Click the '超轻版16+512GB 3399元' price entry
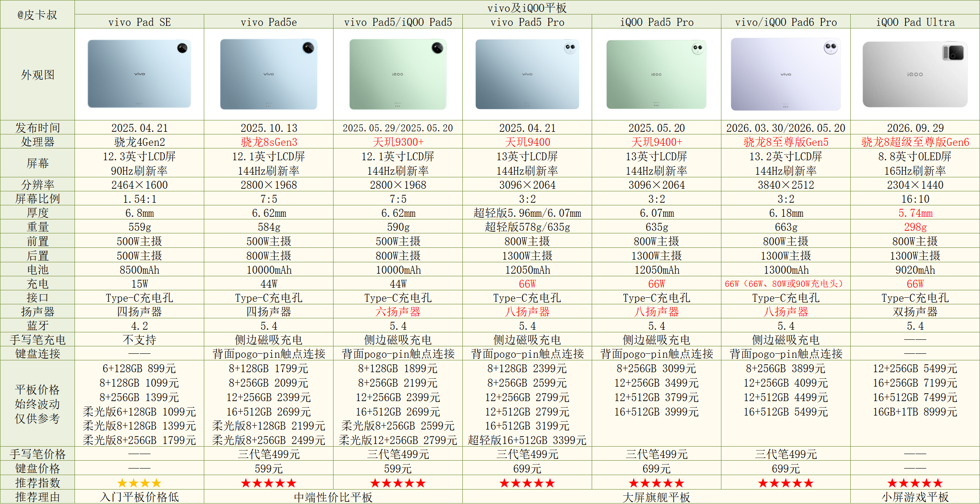Screen dimensions: 980x504 527,440
